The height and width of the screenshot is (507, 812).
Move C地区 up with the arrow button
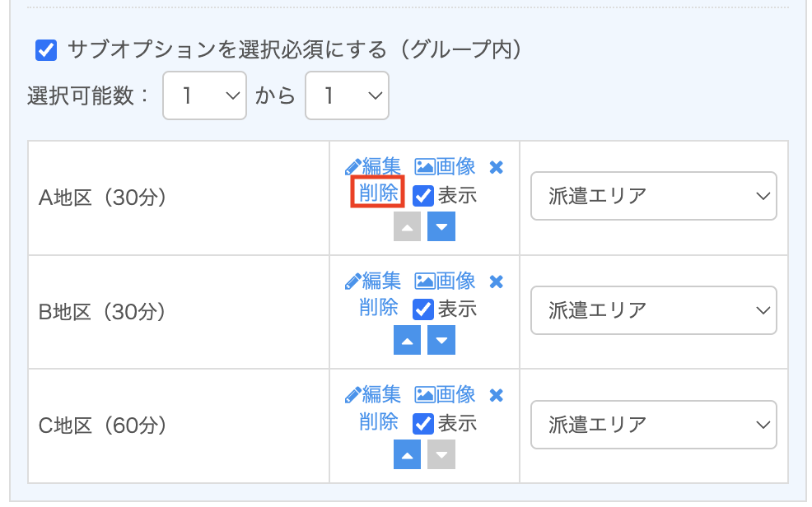407,454
